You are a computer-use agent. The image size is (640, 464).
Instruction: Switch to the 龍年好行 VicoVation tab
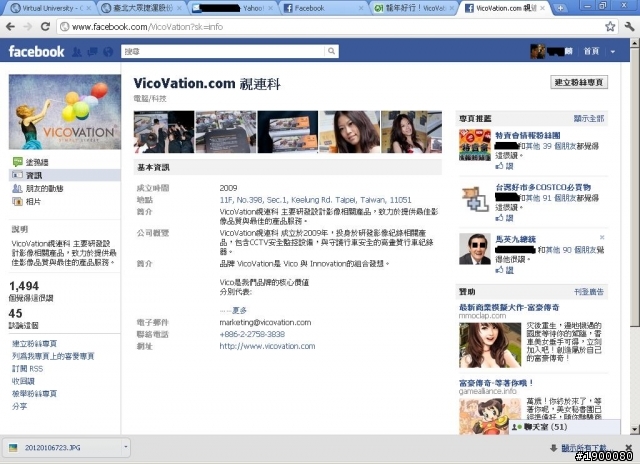coord(413,8)
